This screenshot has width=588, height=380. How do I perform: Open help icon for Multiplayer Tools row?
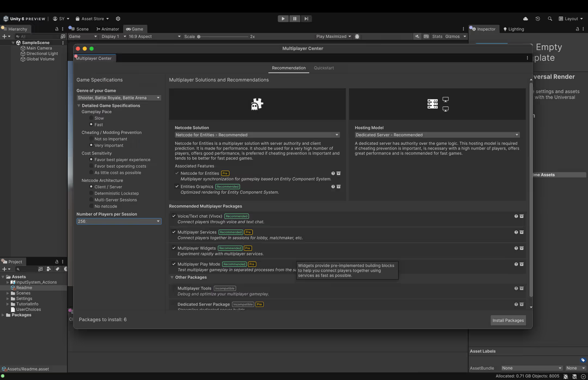coord(516,289)
